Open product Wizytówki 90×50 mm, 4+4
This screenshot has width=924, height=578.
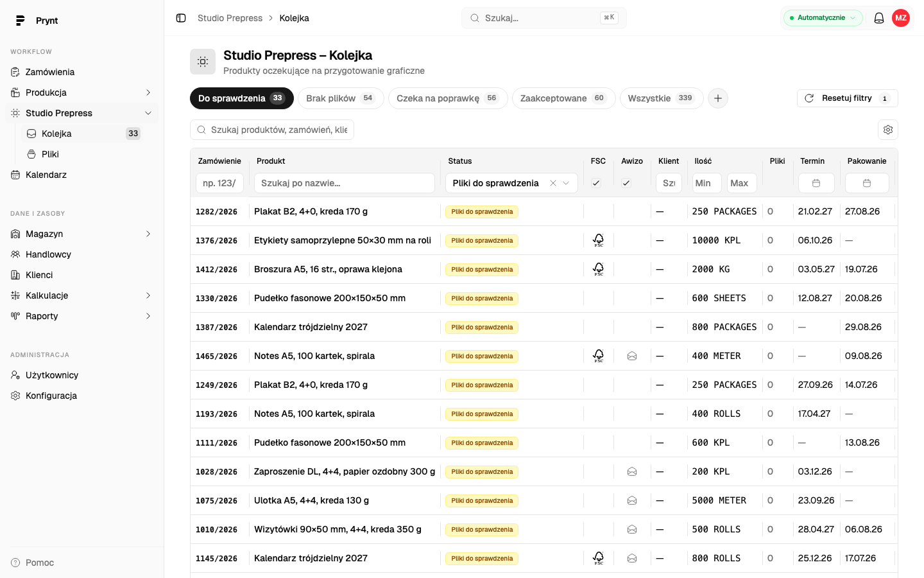coord(338,529)
